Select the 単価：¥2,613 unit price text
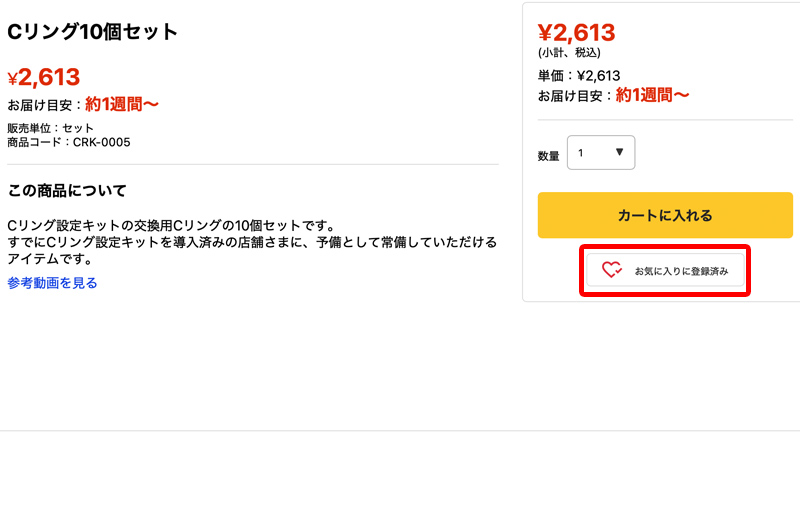This screenshot has height=520, width=800. (579, 75)
